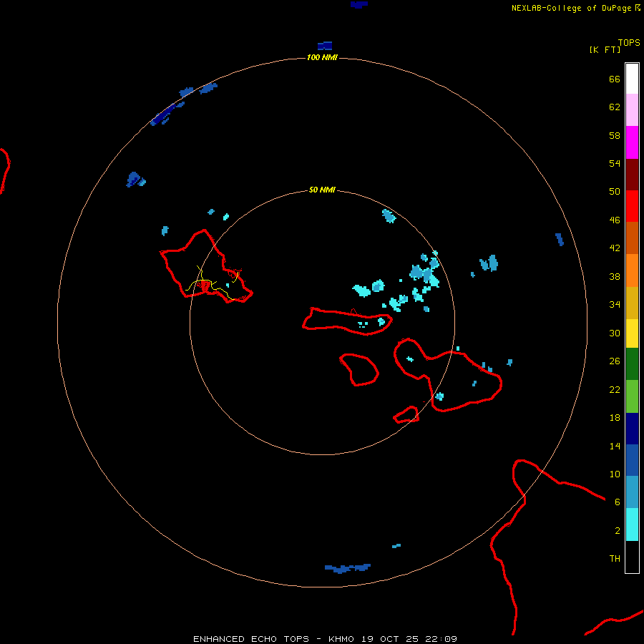644x644 pixels.
Task: Click the KHMO station identifier
Action: tap(341, 639)
